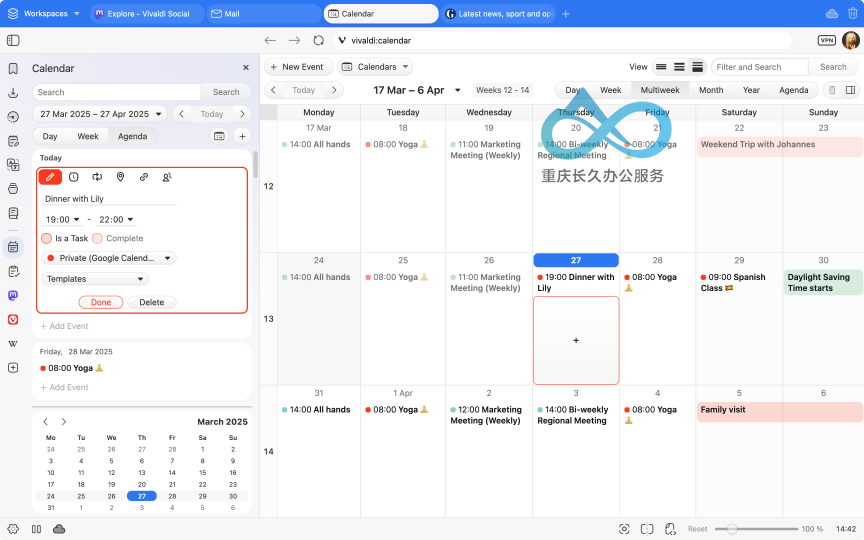Delete the Dinner with Lily event
Image resolution: width=864 pixels, height=540 pixels.
coord(152,302)
